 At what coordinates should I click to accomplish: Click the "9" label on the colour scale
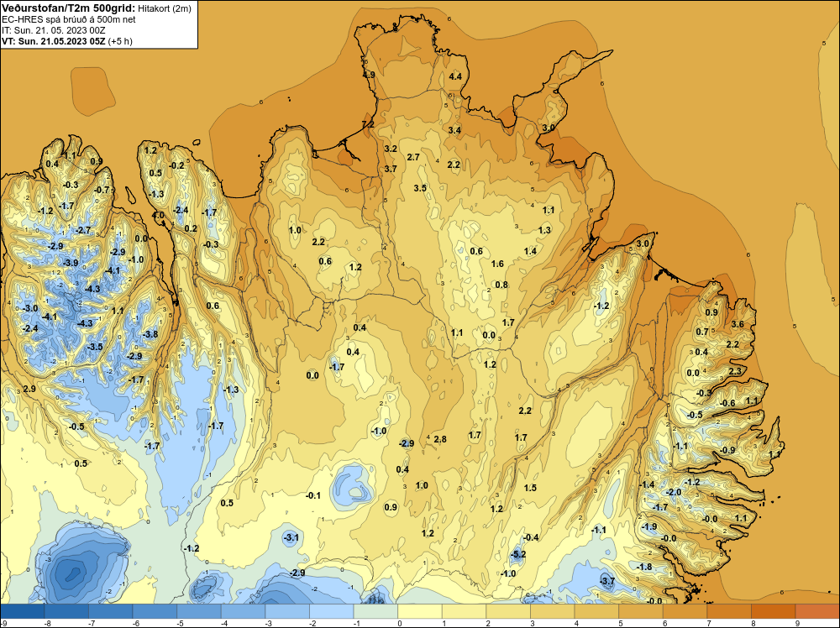(x=798, y=623)
